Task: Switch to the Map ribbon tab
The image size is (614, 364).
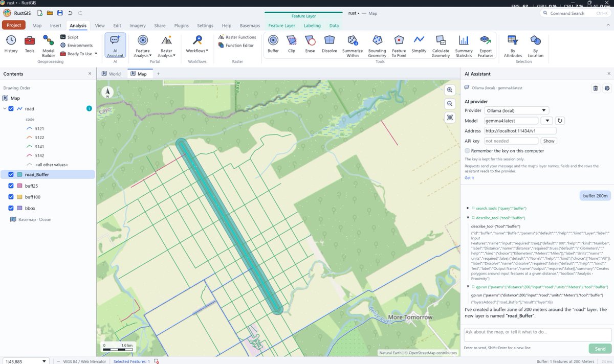Action: coord(37,25)
